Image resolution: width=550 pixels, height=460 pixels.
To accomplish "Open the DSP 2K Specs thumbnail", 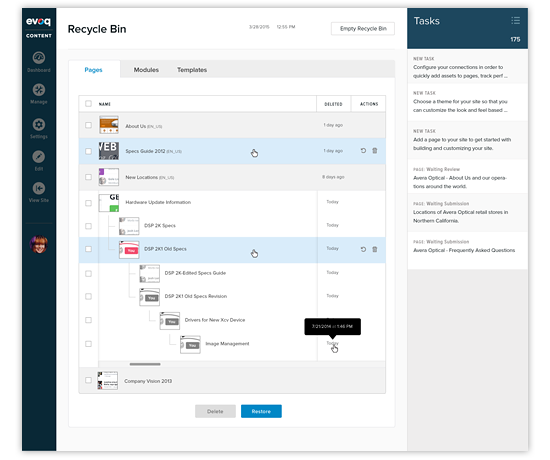I will click(129, 226).
